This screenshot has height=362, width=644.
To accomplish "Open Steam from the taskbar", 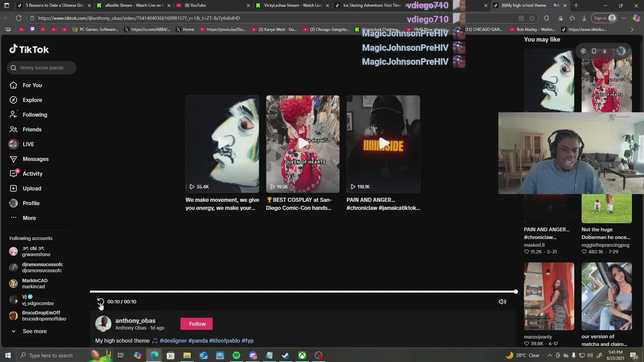I will (285, 355).
